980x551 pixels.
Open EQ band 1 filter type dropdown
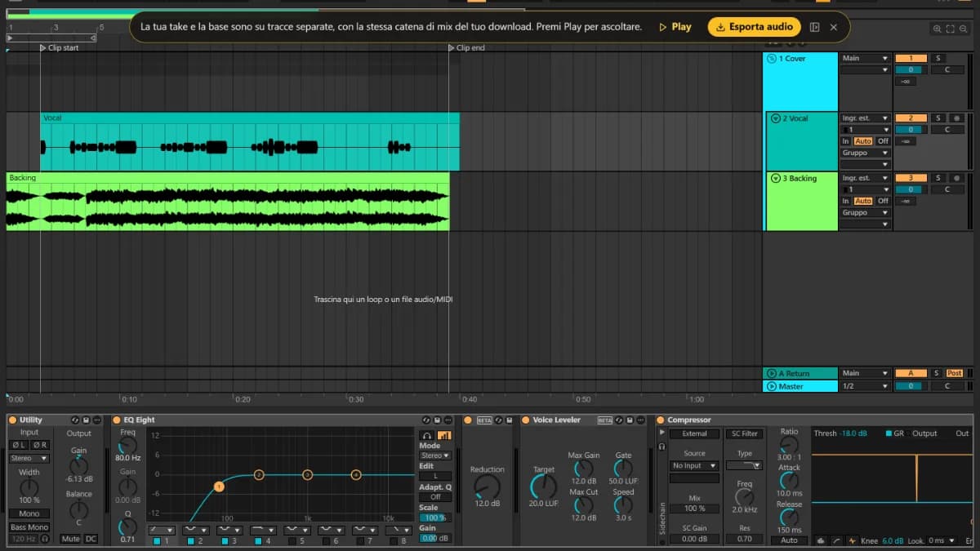coord(162,530)
